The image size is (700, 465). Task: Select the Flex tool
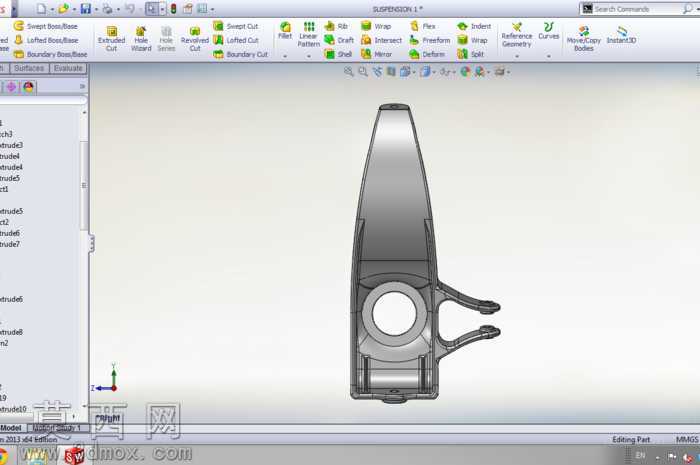pyautogui.click(x=423, y=26)
